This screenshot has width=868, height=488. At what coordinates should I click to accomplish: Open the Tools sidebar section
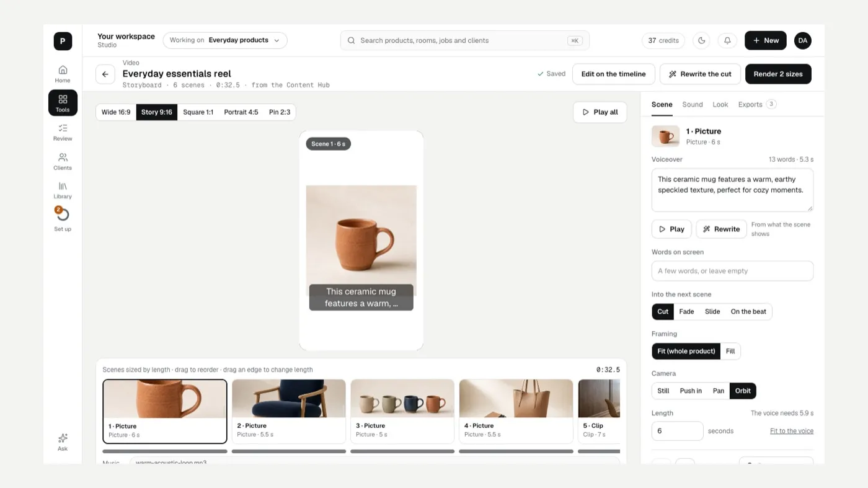tap(63, 103)
